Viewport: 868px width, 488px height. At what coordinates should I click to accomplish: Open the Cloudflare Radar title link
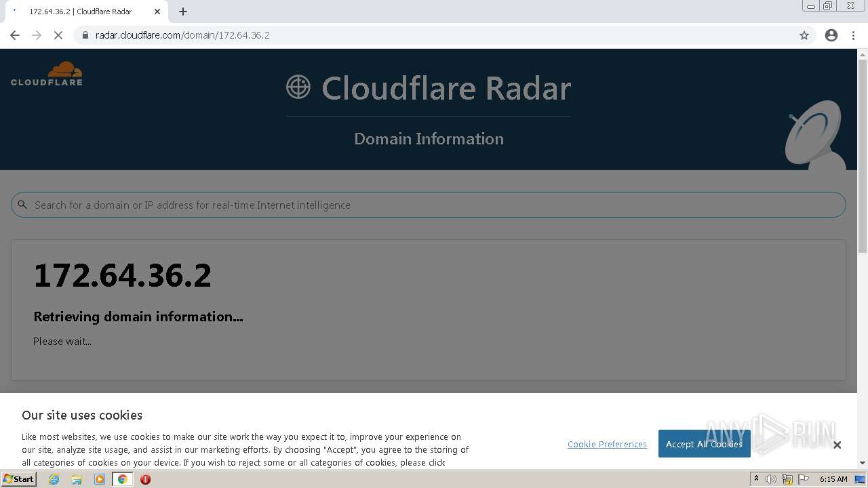[x=446, y=88]
